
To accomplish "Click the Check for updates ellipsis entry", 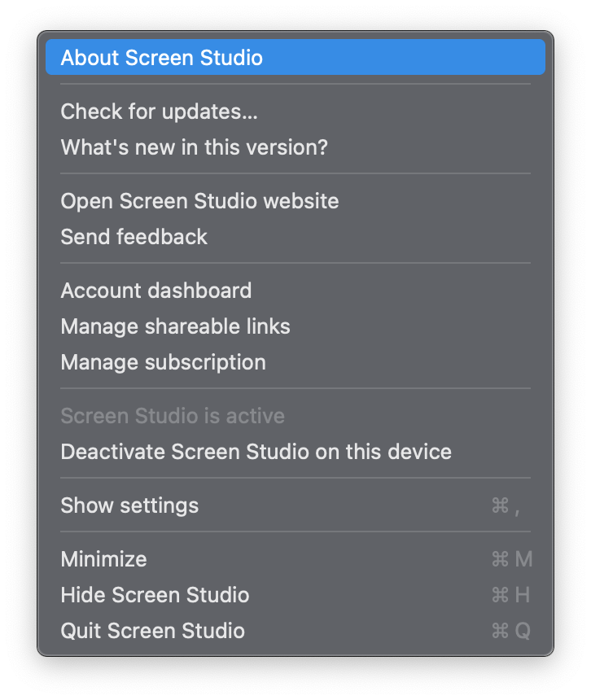I will [x=159, y=112].
